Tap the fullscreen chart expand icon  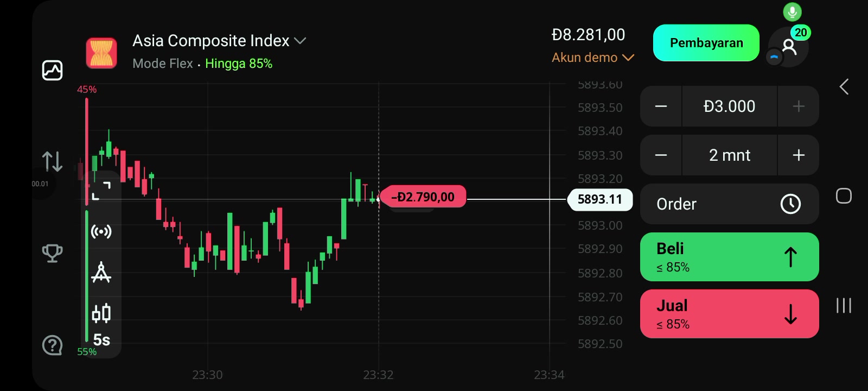[101, 191]
